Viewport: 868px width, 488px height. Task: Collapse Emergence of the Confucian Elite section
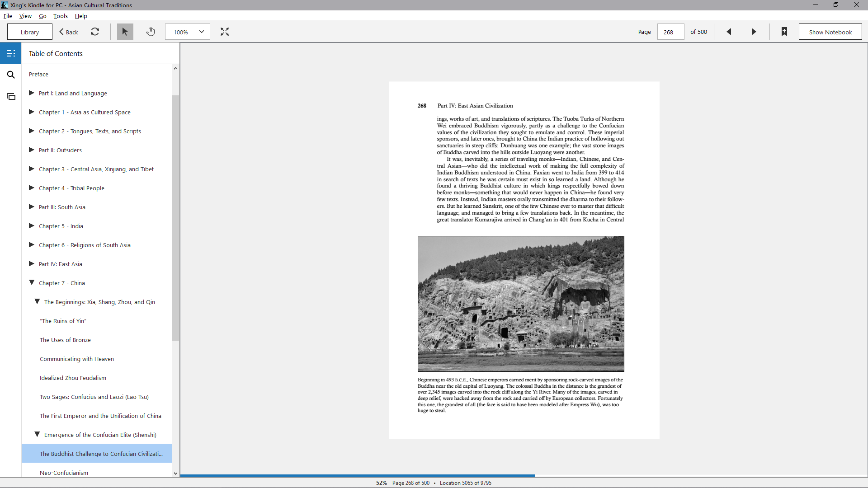(x=37, y=434)
